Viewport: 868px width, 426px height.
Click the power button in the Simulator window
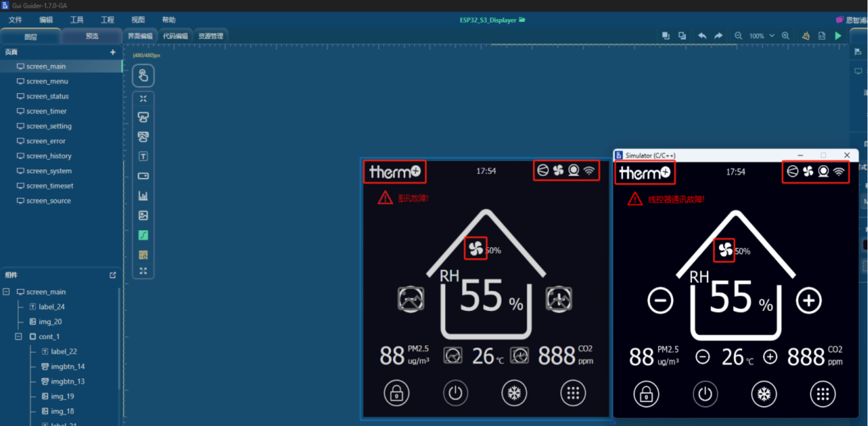[x=705, y=395]
